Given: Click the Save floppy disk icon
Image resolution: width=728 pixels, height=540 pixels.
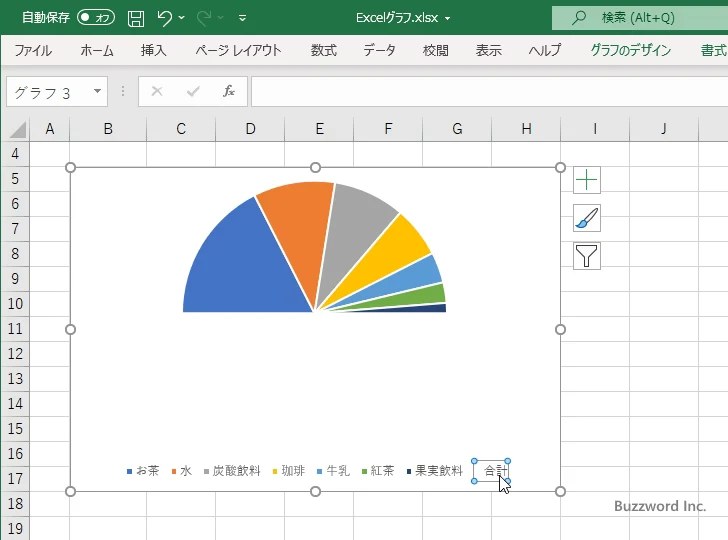Looking at the screenshot, I should pyautogui.click(x=136, y=18).
